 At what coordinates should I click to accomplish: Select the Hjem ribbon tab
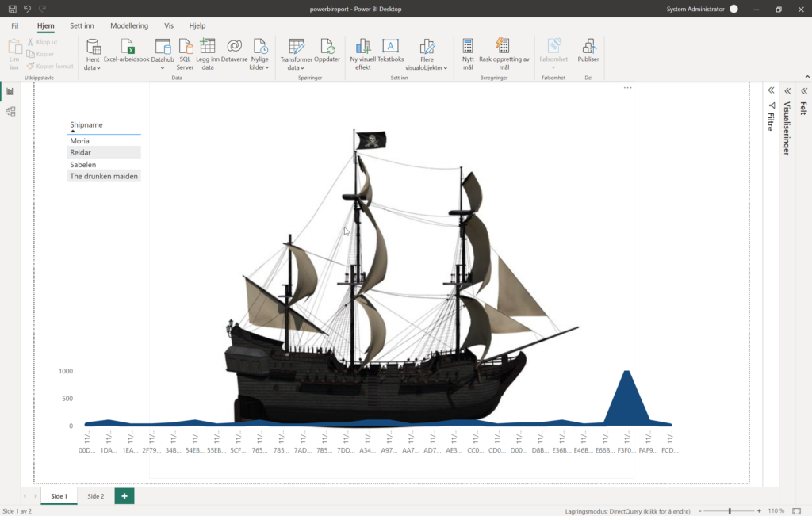(x=45, y=25)
